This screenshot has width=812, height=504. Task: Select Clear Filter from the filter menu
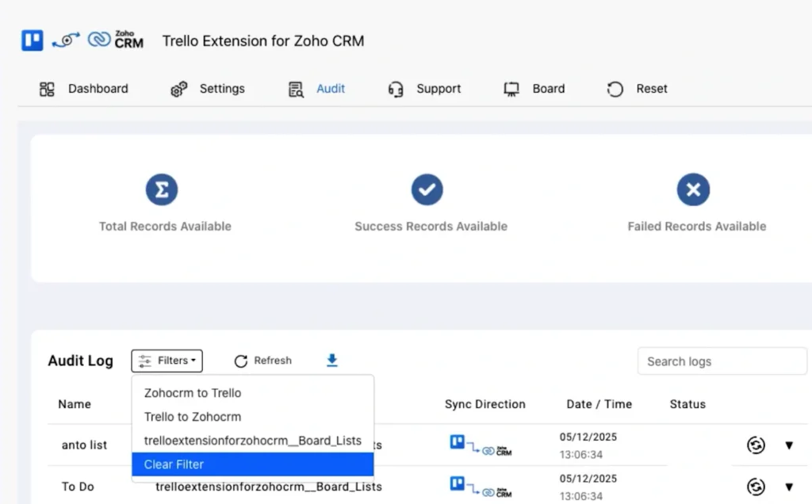click(173, 464)
